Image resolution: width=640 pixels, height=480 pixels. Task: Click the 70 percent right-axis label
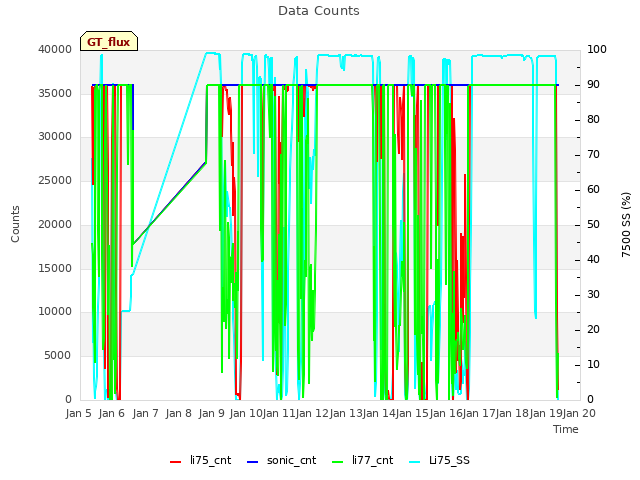pos(593,154)
